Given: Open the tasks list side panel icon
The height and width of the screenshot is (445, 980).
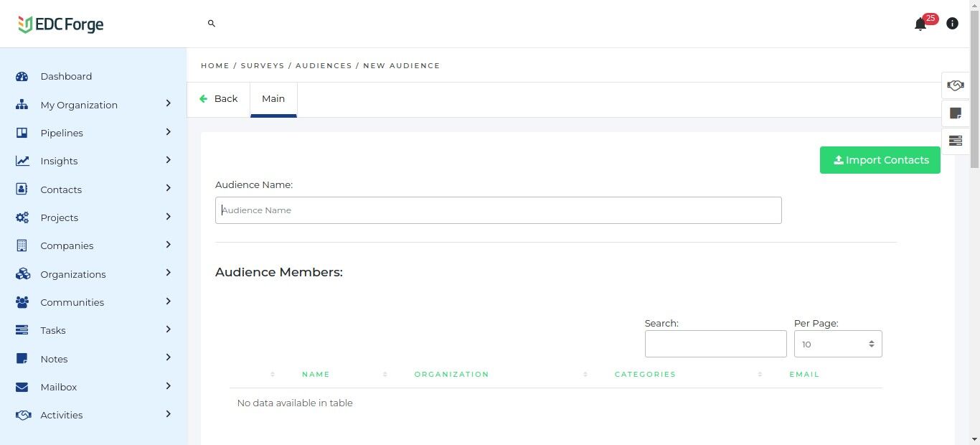Looking at the screenshot, I should click(955, 141).
